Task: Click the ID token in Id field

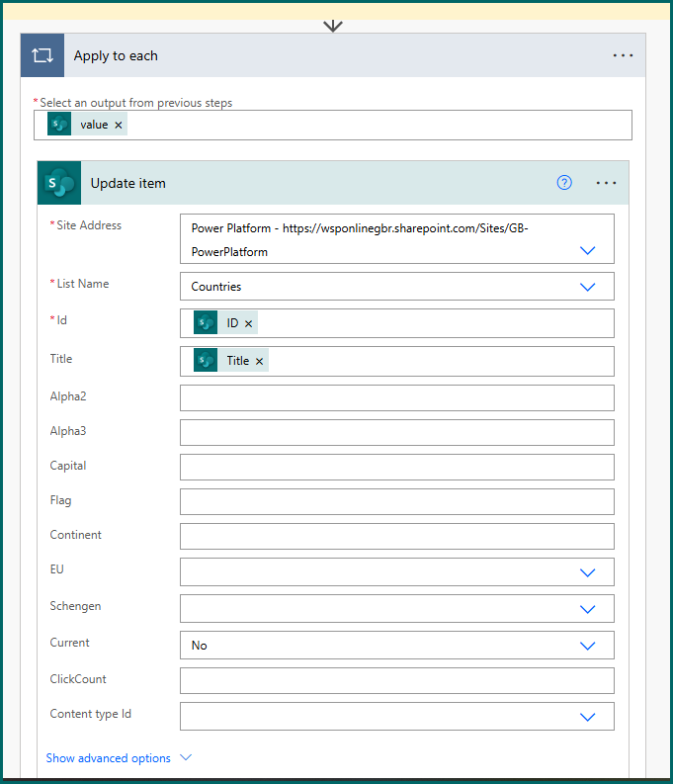Action: click(225, 323)
